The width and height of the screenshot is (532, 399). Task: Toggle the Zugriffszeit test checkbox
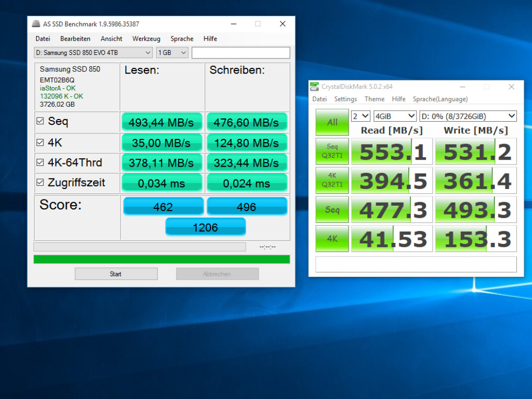click(x=40, y=182)
